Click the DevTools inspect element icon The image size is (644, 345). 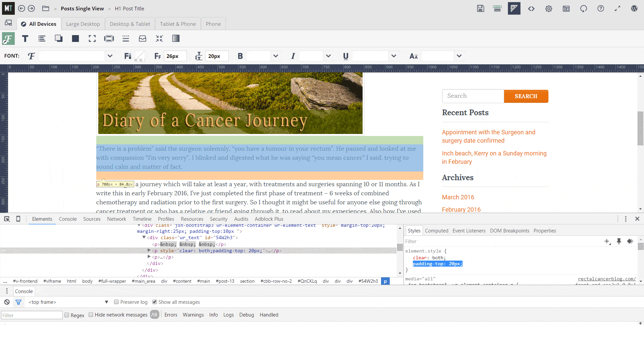click(x=7, y=219)
